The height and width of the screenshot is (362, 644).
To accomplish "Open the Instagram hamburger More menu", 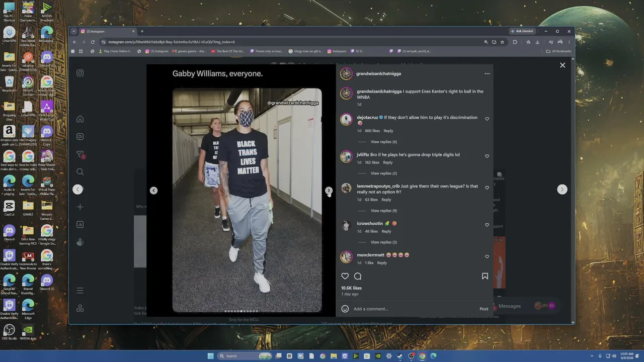I will (80, 291).
